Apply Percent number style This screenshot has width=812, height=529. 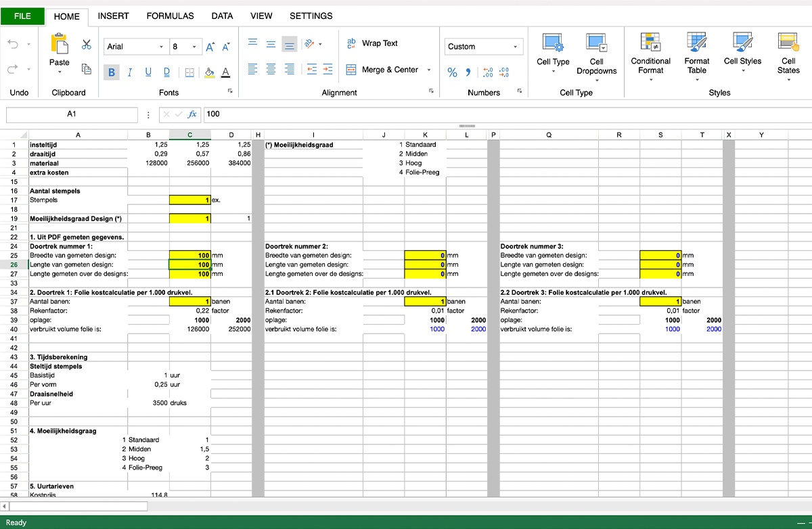(x=452, y=72)
